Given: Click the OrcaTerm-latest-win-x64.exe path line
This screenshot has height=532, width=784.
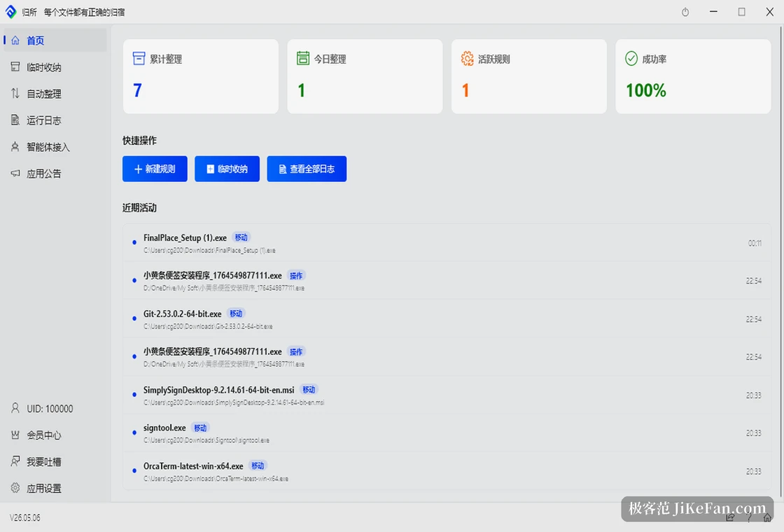Looking at the screenshot, I should 216,479.
